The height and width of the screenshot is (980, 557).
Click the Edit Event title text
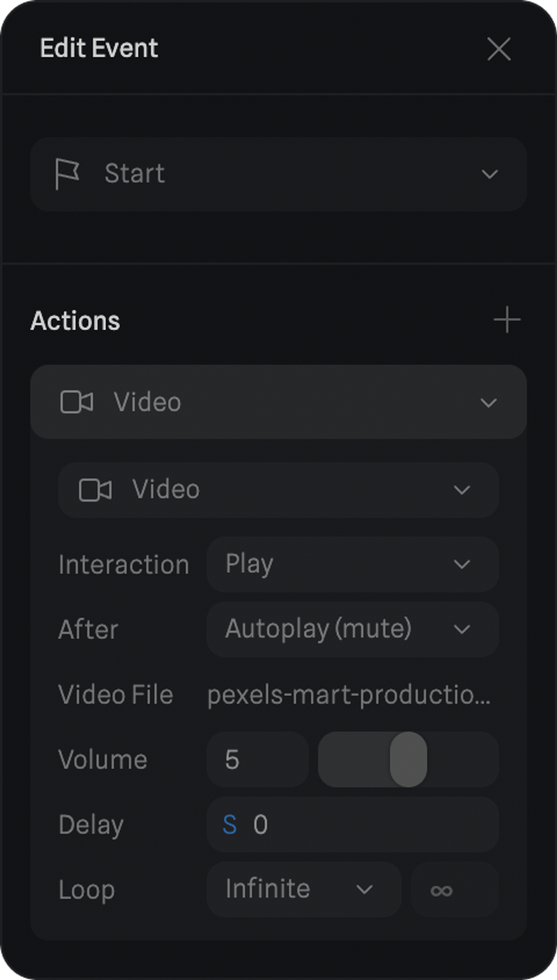coord(99,48)
